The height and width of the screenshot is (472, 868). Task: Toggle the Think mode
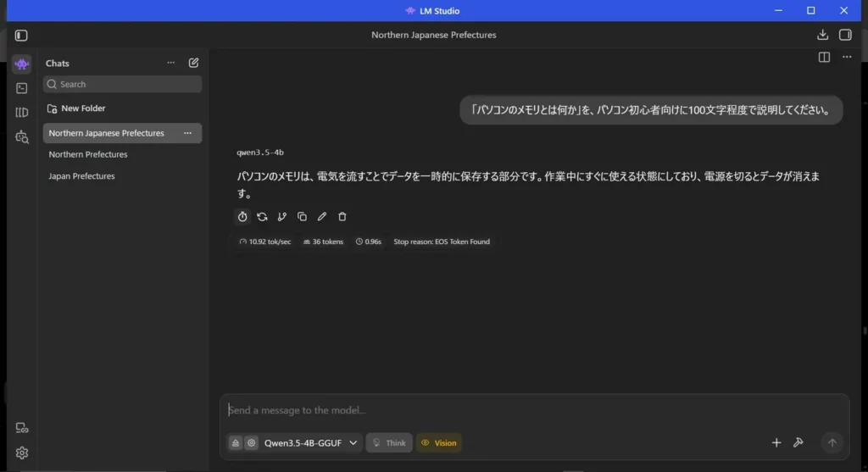[x=389, y=442]
